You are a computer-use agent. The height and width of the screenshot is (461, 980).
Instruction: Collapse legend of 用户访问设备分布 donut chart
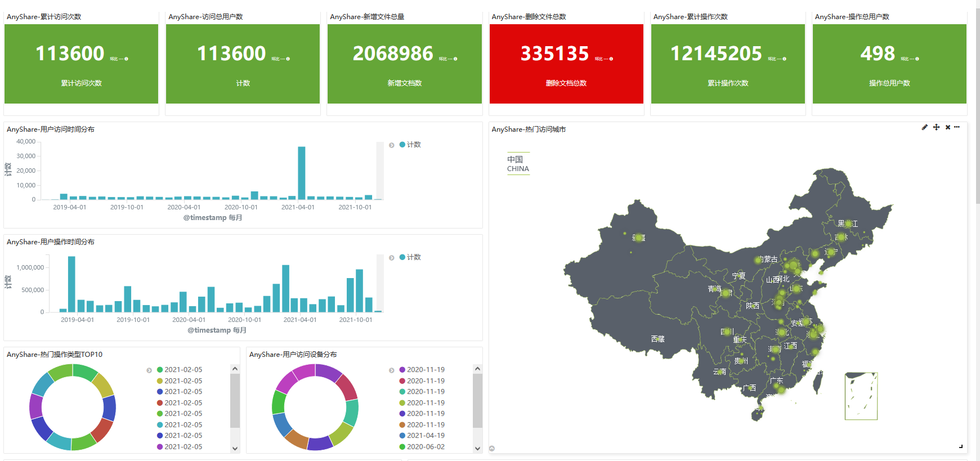(392, 370)
